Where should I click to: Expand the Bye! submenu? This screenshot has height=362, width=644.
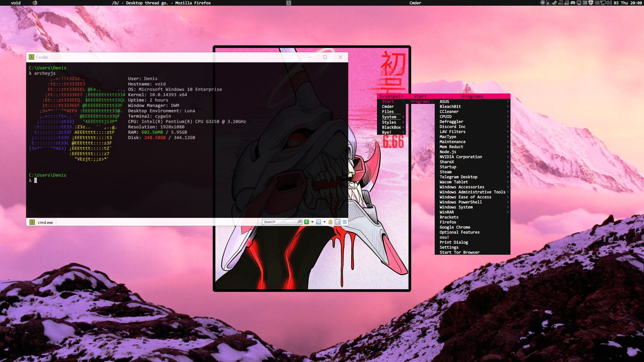pos(392,132)
